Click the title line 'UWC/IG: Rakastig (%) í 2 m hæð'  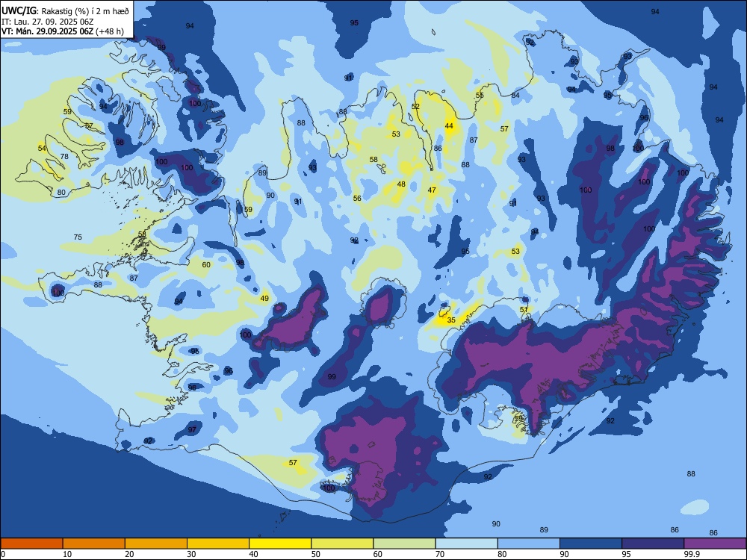65,11
